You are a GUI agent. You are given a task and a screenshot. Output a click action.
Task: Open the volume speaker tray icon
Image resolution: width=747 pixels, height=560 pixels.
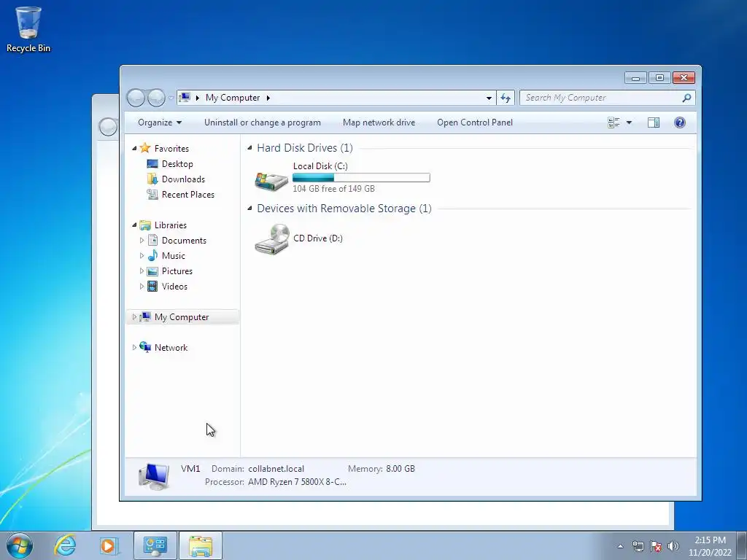[673, 546]
